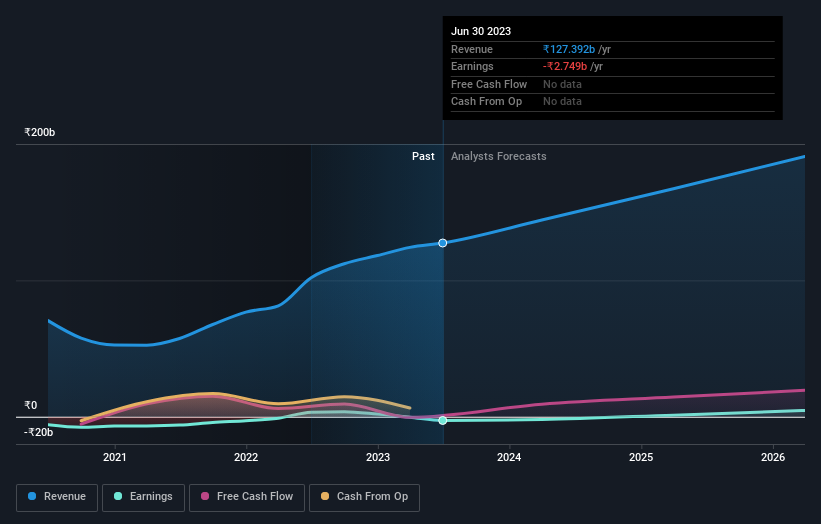
Task: Toggle the Earnings legend series
Action: [x=143, y=497]
